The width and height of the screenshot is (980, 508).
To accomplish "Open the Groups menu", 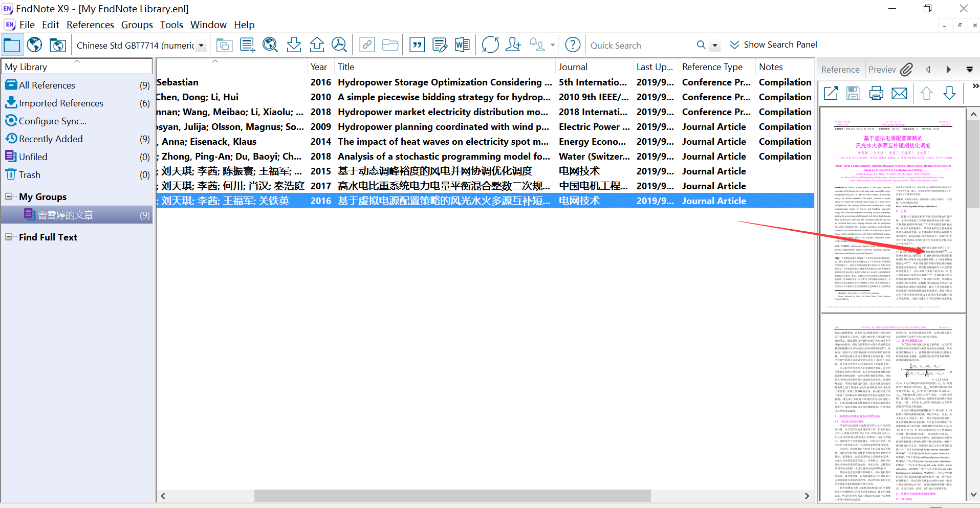I will pyautogui.click(x=137, y=25).
